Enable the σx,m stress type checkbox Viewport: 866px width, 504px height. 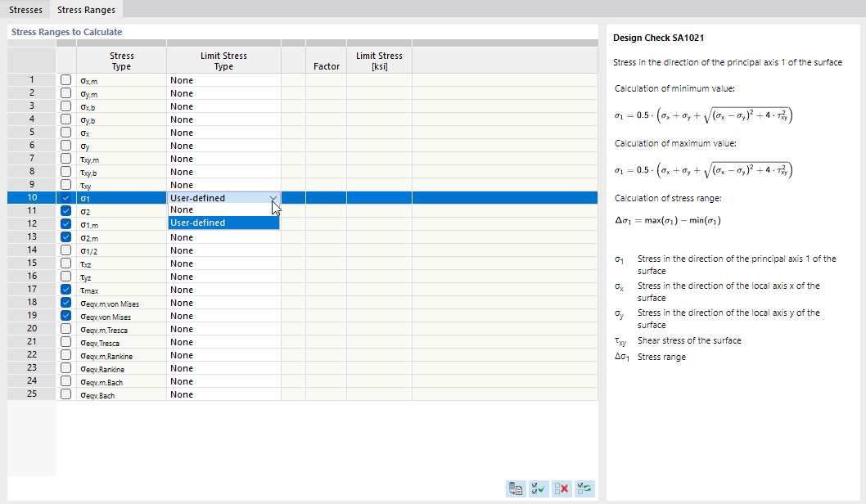[65, 80]
